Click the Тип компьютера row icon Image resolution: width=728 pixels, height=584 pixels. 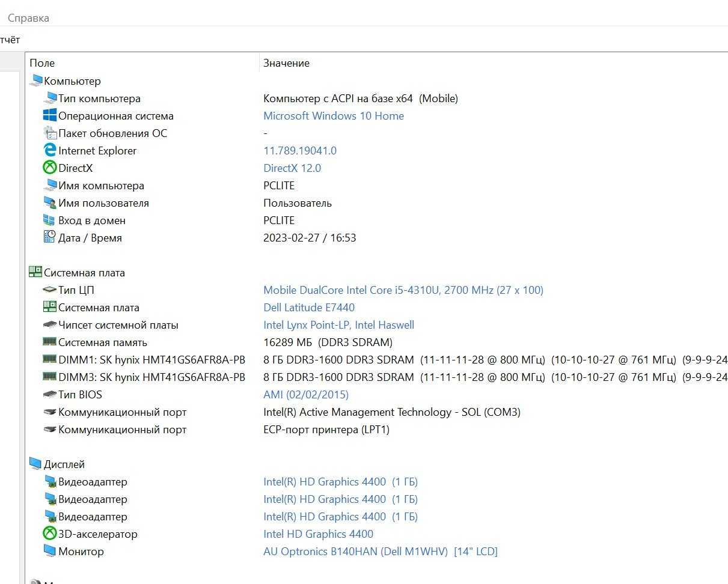pyautogui.click(x=50, y=98)
